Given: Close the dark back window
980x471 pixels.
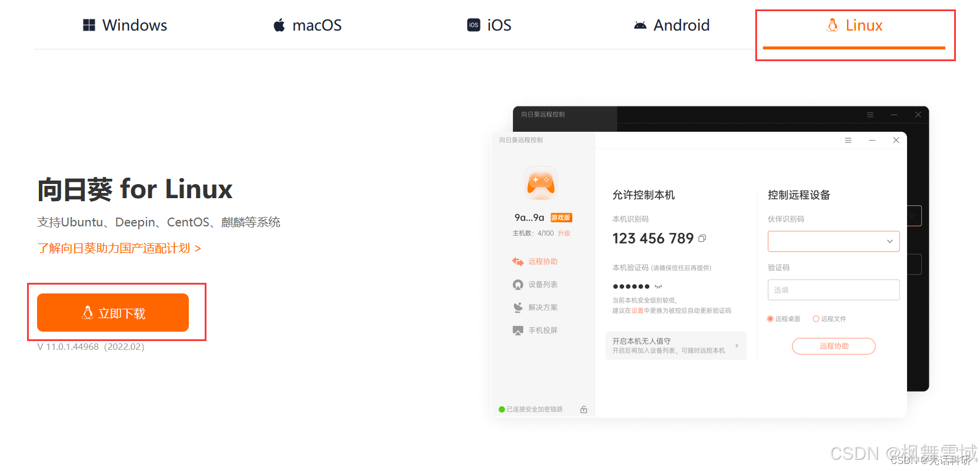Looking at the screenshot, I should point(918,115).
